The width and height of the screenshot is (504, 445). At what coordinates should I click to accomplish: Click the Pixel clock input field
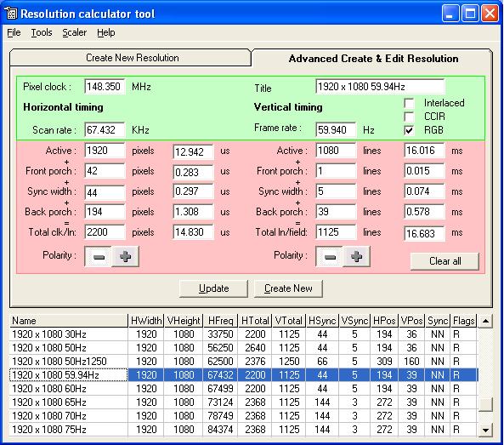[x=105, y=86]
